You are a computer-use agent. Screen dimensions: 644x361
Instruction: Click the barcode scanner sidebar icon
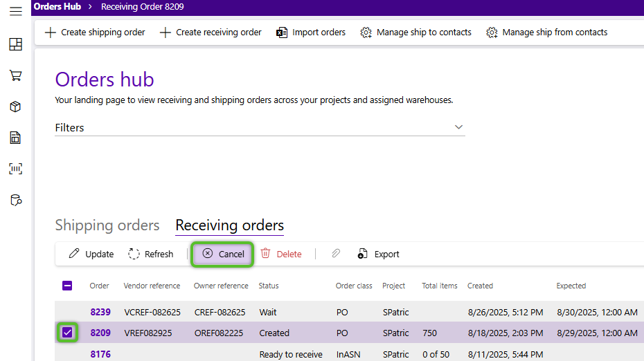tap(15, 169)
